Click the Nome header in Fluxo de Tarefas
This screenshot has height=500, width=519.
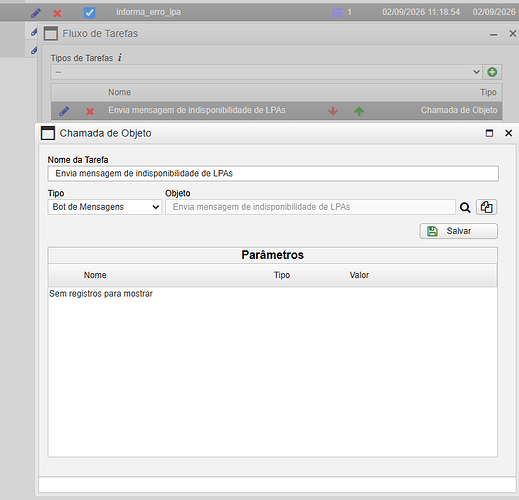coord(119,92)
